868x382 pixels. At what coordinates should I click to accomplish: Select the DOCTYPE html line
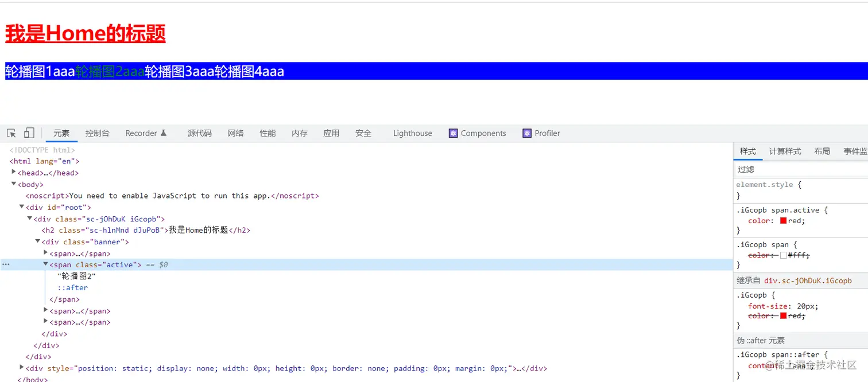42,150
